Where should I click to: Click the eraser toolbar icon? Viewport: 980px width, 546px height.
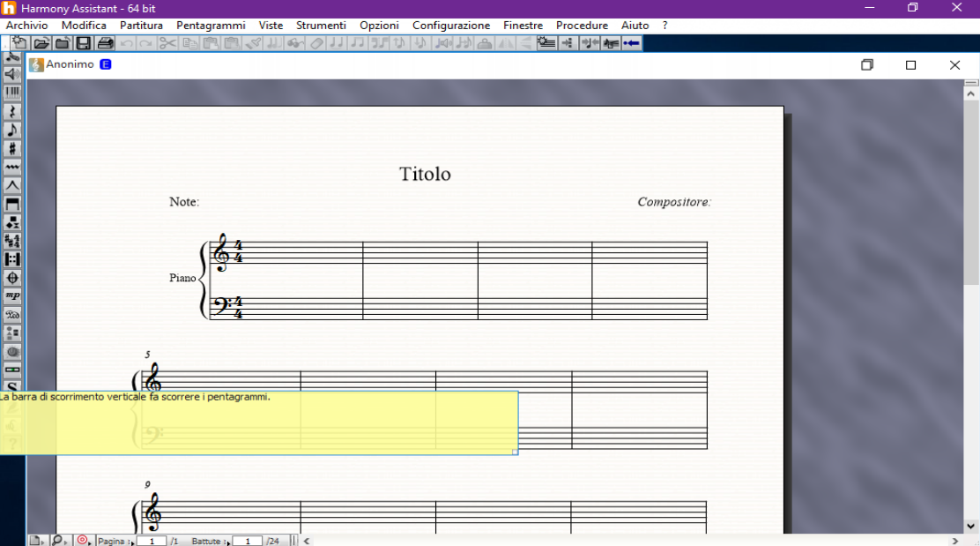(x=317, y=43)
